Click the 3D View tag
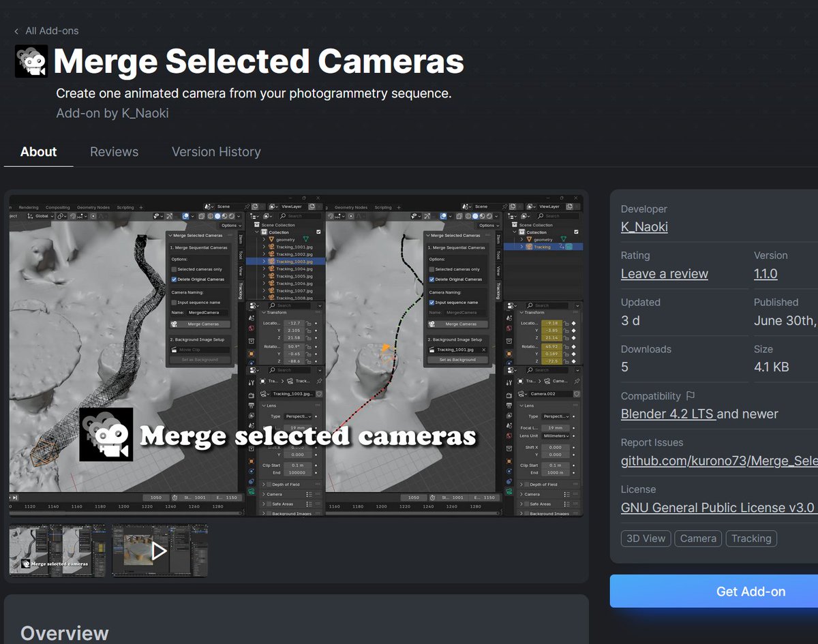The image size is (818, 644). (646, 538)
